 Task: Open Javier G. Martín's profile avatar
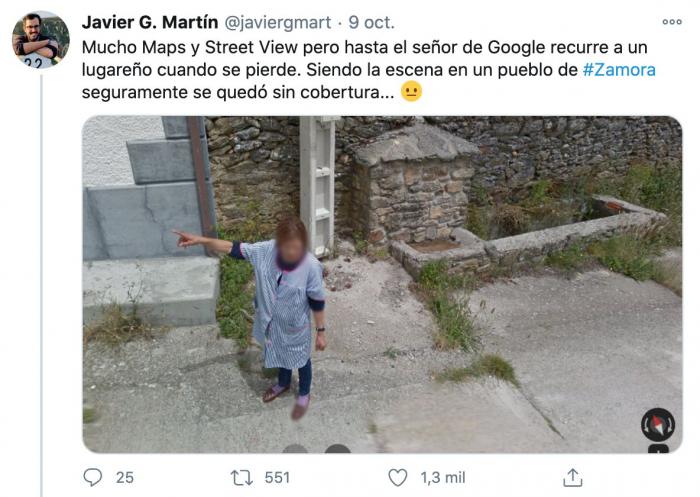(x=40, y=40)
